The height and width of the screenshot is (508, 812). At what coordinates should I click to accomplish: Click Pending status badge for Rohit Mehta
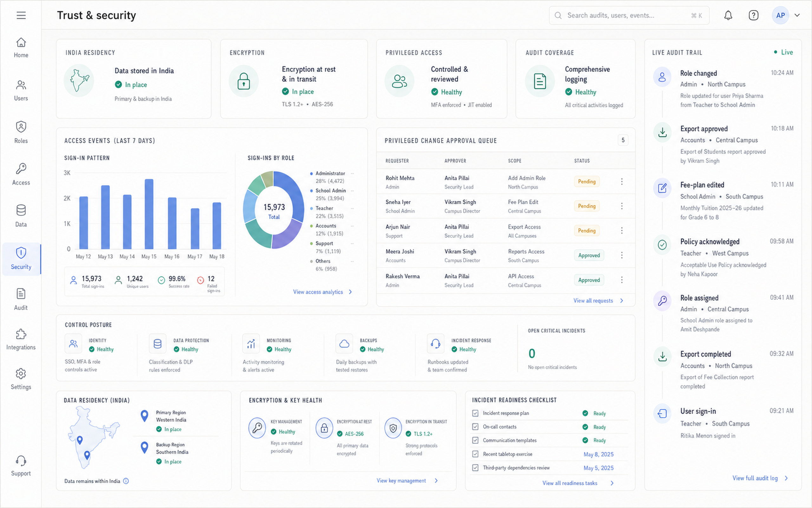[x=586, y=181]
